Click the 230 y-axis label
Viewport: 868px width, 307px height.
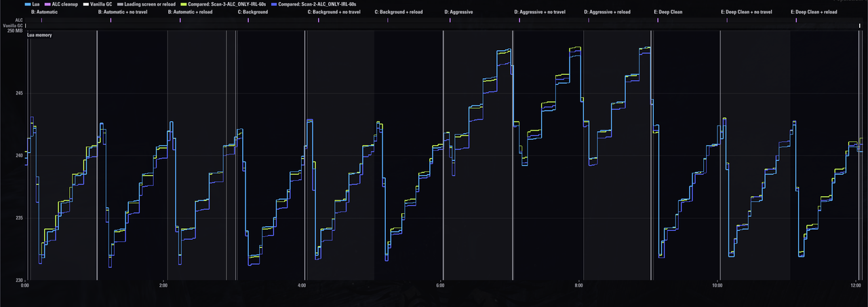pyautogui.click(x=20, y=280)
